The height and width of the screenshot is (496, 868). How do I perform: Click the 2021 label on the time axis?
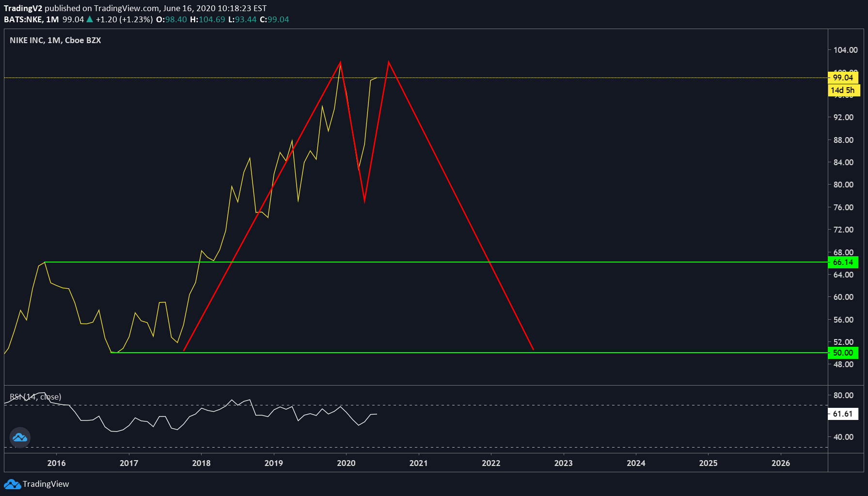tap(419, 463)
